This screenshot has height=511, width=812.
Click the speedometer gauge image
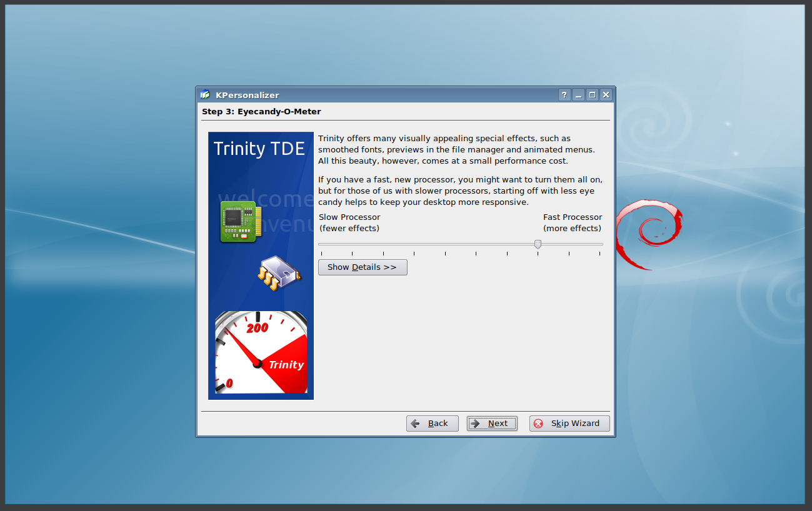[x=261, y=352]
